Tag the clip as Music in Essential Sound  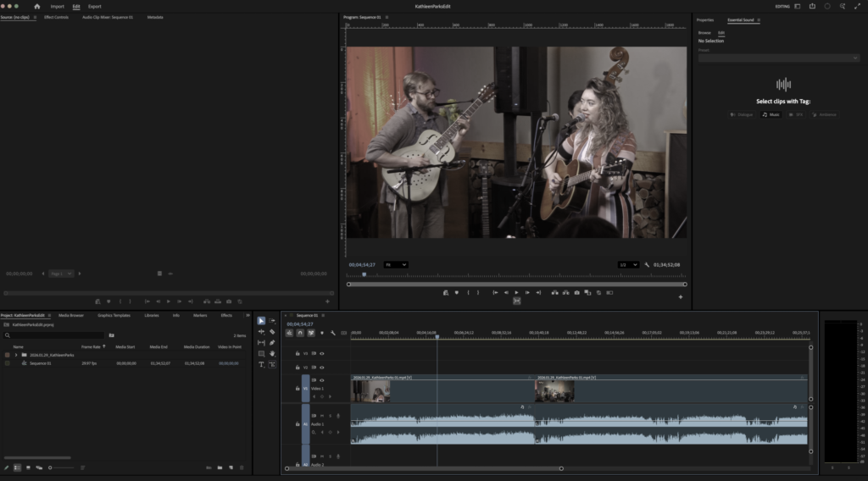point(771,114)
